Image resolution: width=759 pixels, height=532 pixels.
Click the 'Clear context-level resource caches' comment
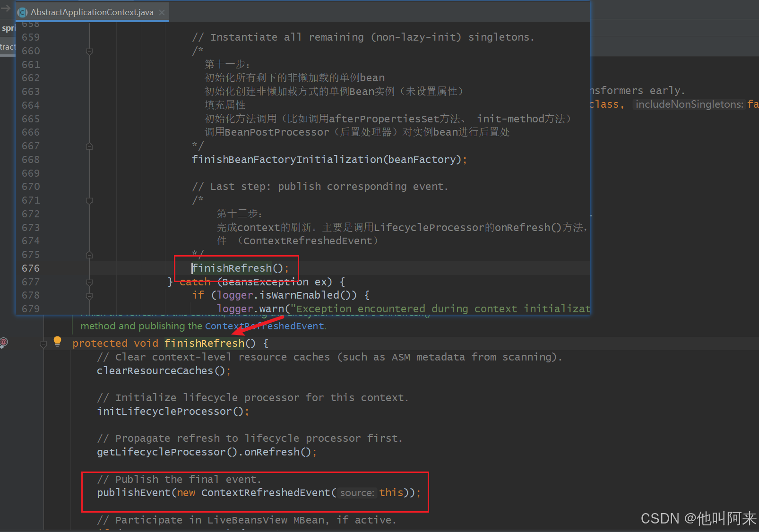(x=329, y=357)
